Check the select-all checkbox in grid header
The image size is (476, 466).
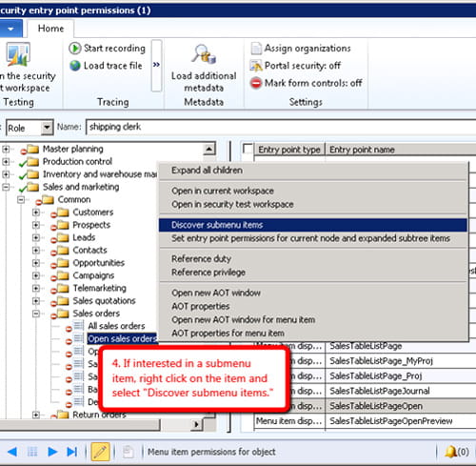click(x=248, y=149)
